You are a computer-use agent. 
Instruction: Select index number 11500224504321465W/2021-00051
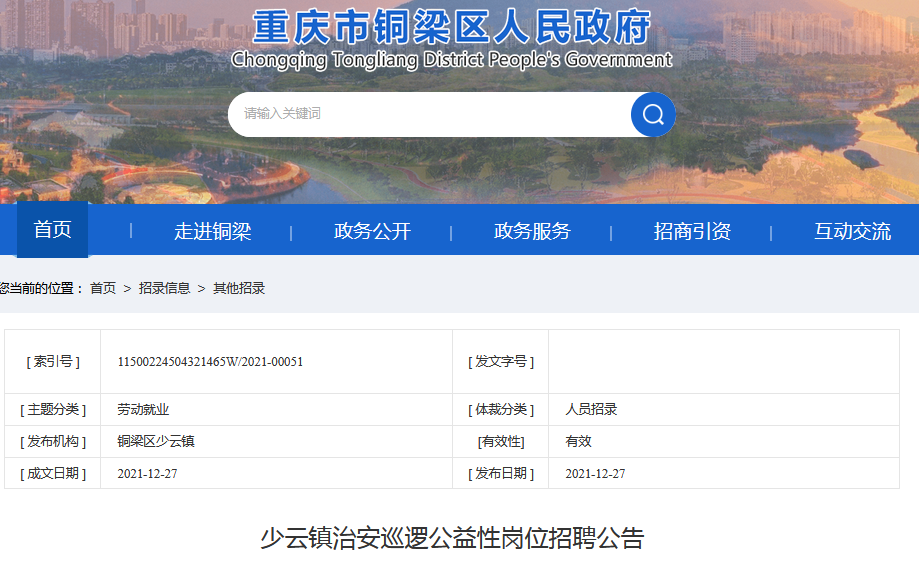[210, 362]
